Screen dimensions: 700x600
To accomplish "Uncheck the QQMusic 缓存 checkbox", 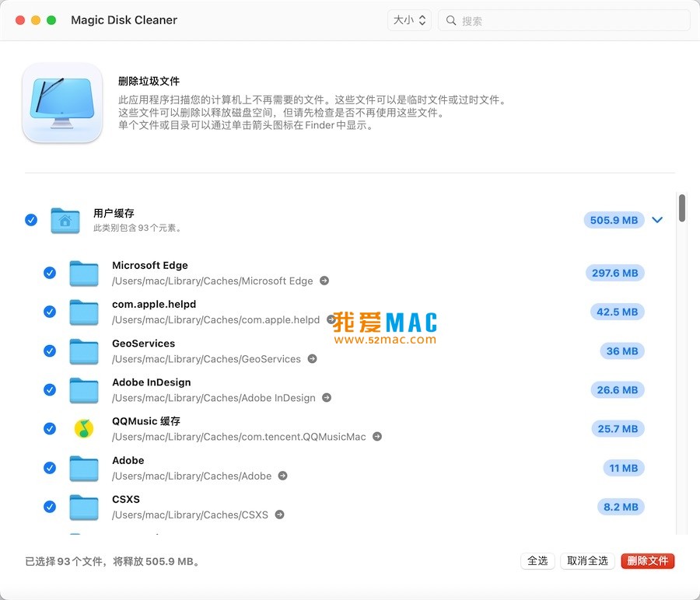I will tap(50, 428).
